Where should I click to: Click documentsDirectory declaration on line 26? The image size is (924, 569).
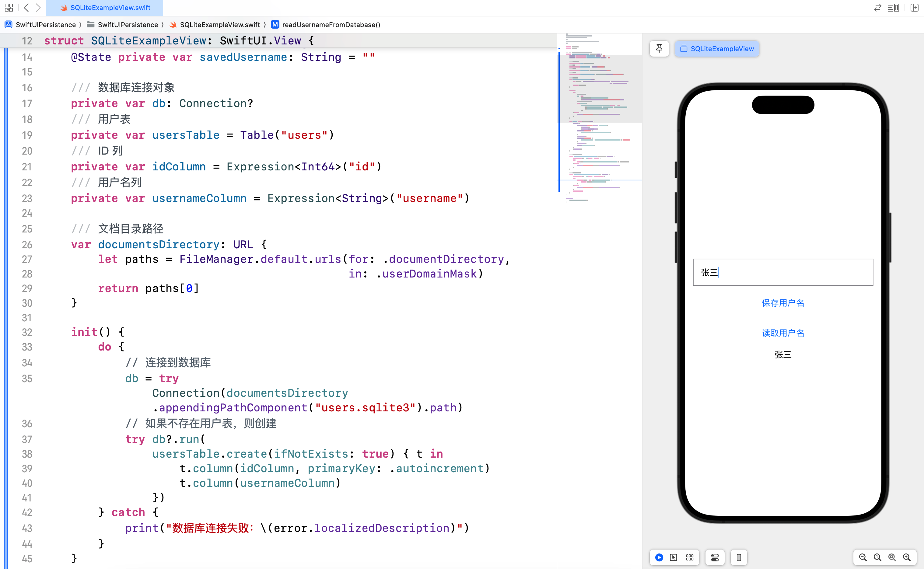pyautogui.click(x=159, y=245)
